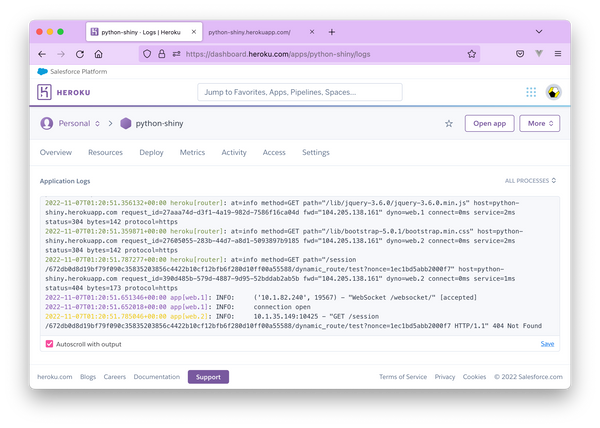The width and height of the screenshot is (600, 428).
Task: Click the Open app button
Action: [x=489, y=124]
